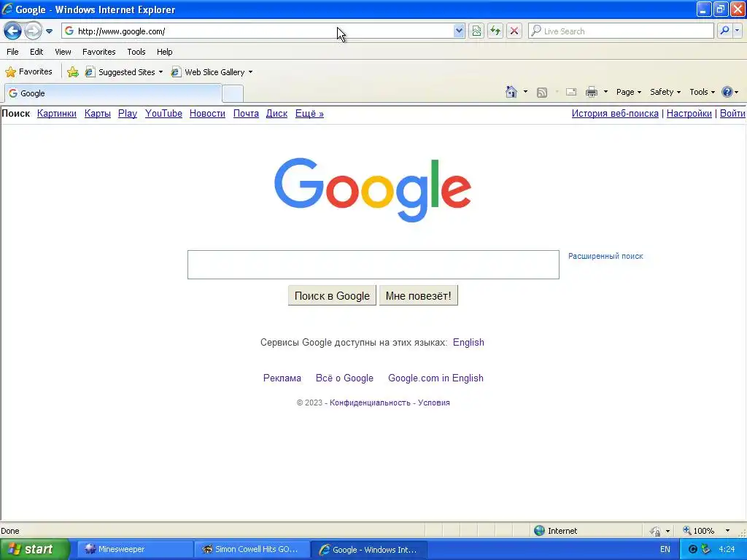Open Google.com in English link
747x560 pixels.
click(x=436, y=378)
